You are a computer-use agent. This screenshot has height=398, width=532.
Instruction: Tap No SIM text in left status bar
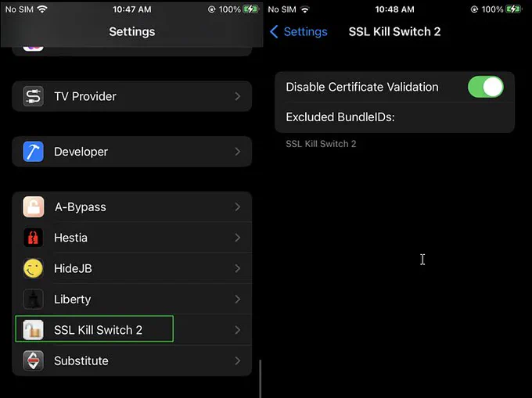[20, 9]
